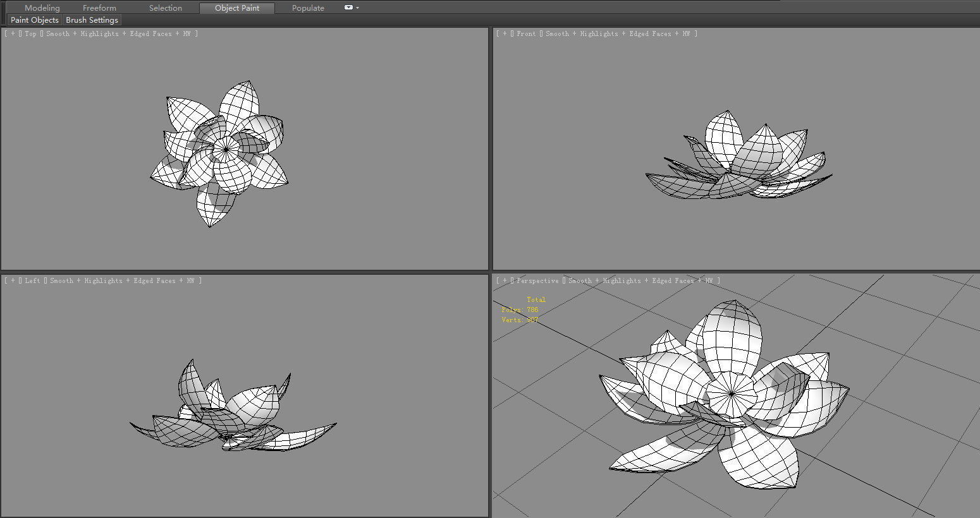
Task: Click the Perspective viewport name label
Action: [537, 281]
